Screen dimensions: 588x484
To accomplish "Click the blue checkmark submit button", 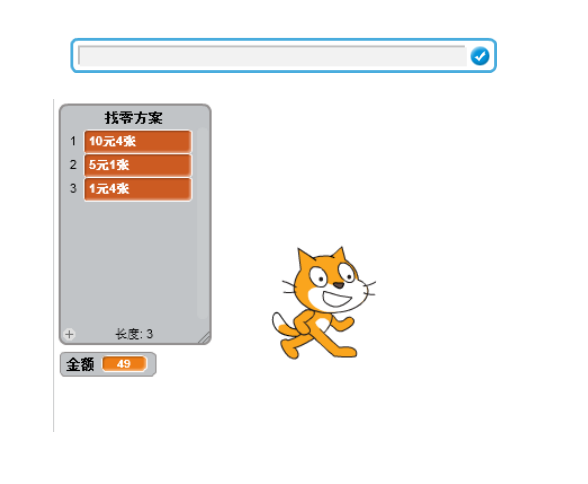I will click(480, 56).
